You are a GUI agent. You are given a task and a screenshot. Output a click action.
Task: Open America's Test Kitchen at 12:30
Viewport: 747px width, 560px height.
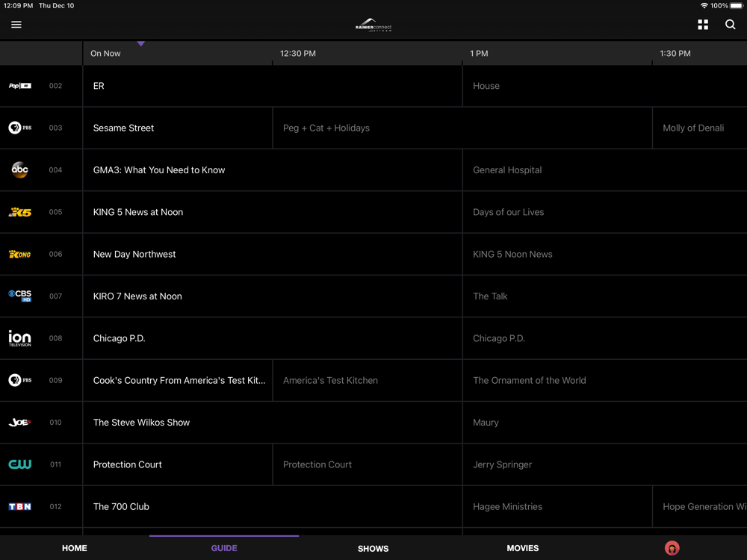[x=368, y=380]
